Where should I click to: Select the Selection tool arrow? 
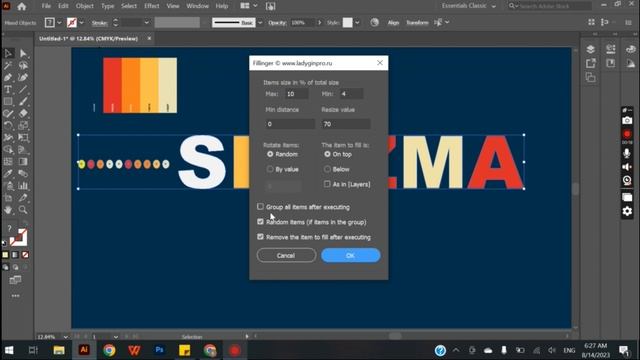pos(8,53)
